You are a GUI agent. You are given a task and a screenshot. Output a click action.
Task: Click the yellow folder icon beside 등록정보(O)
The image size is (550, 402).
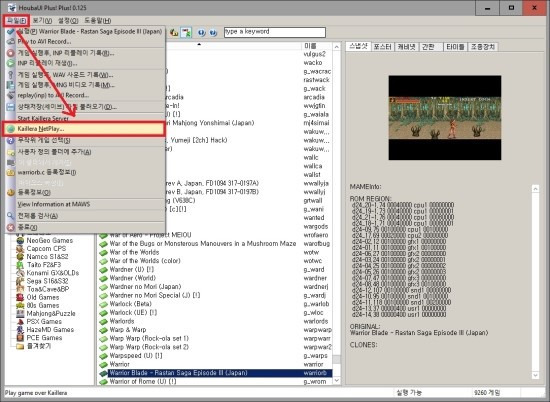pyautogui.click(x=11, y=192)
